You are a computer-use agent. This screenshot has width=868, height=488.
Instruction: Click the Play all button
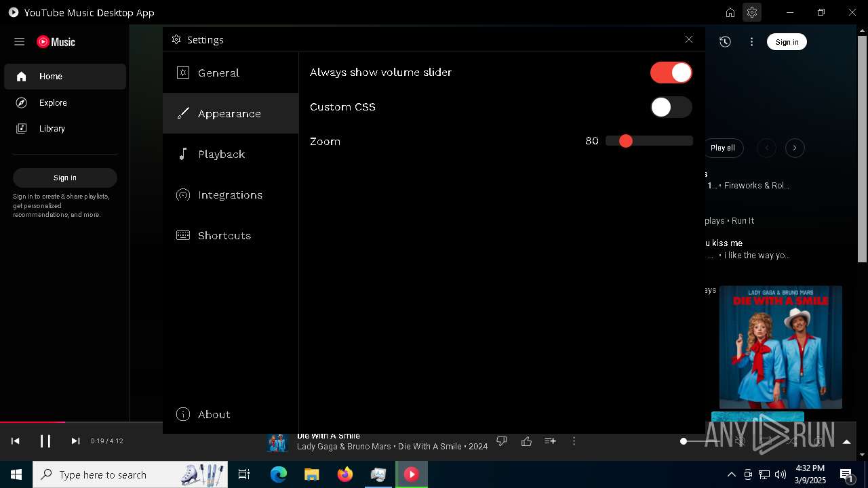[x=722, y=148]
